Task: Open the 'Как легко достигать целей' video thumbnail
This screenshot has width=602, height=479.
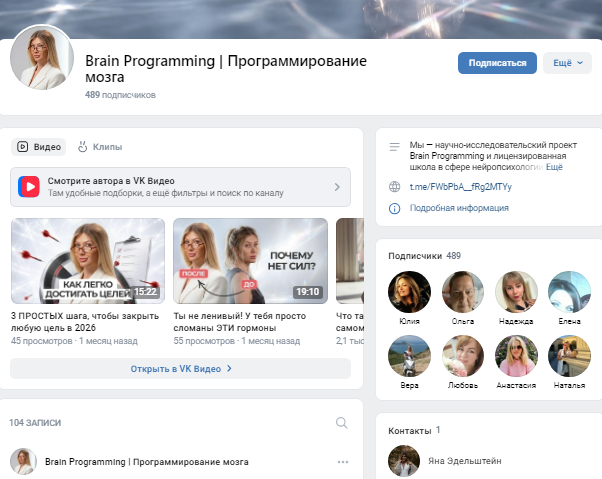Action: click(88, 261)
